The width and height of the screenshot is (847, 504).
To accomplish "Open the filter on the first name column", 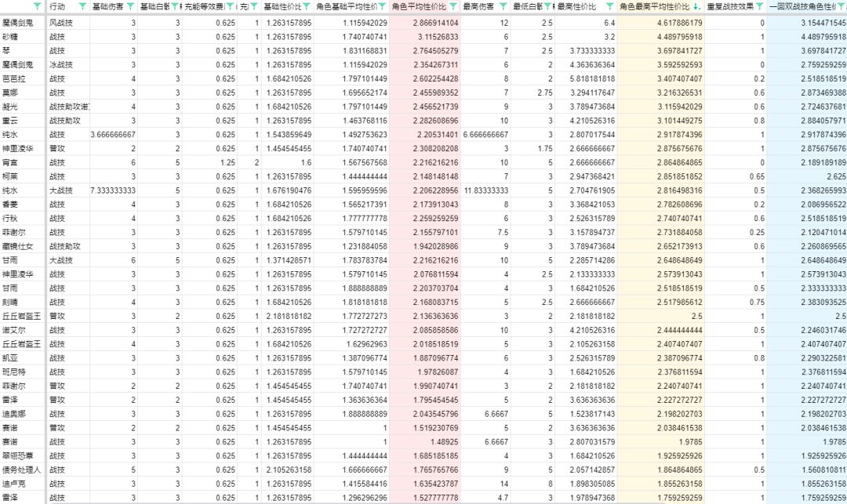I will (x=38, y=6).
